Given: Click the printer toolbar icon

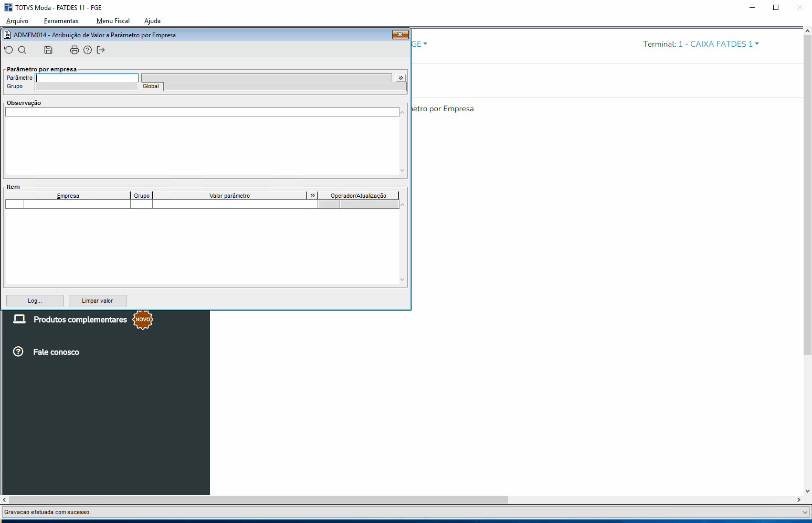Looking at the screenshot, I should tap(75, 50).
